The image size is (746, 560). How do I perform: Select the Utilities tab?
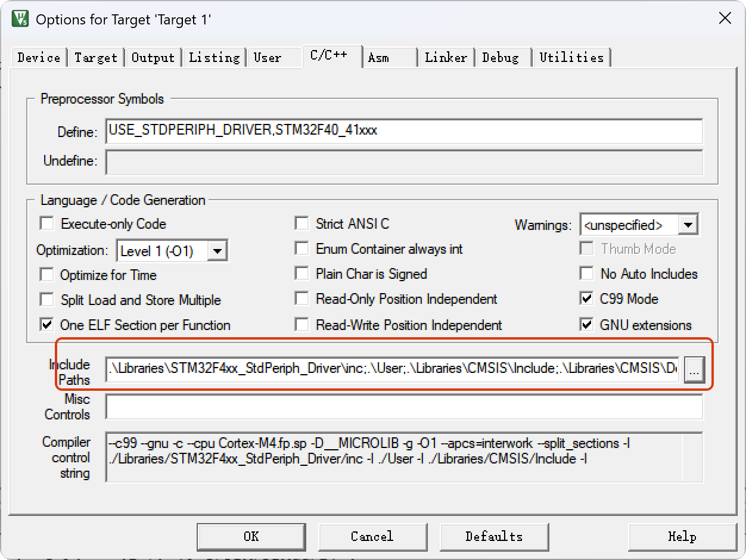pos(571,58)
